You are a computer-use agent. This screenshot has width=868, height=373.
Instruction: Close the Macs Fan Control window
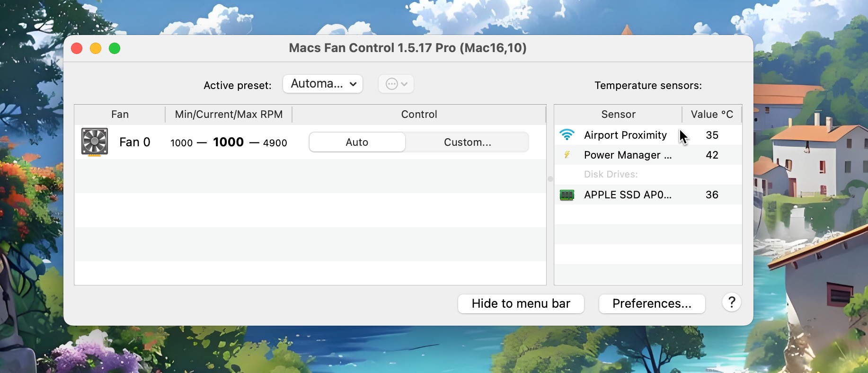[77, 48]
